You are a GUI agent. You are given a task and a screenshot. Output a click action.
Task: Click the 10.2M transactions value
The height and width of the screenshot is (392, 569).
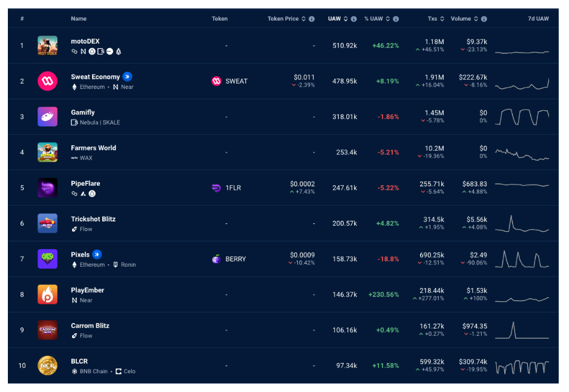coord(435,148)
